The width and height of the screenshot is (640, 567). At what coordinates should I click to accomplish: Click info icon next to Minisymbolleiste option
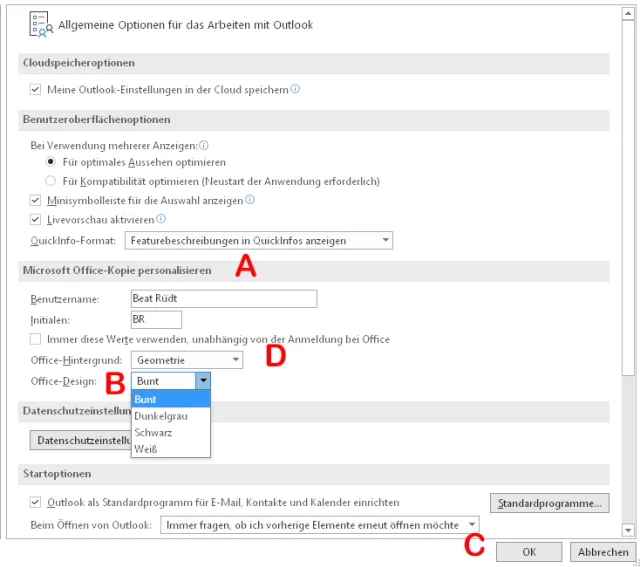(250, 200)
